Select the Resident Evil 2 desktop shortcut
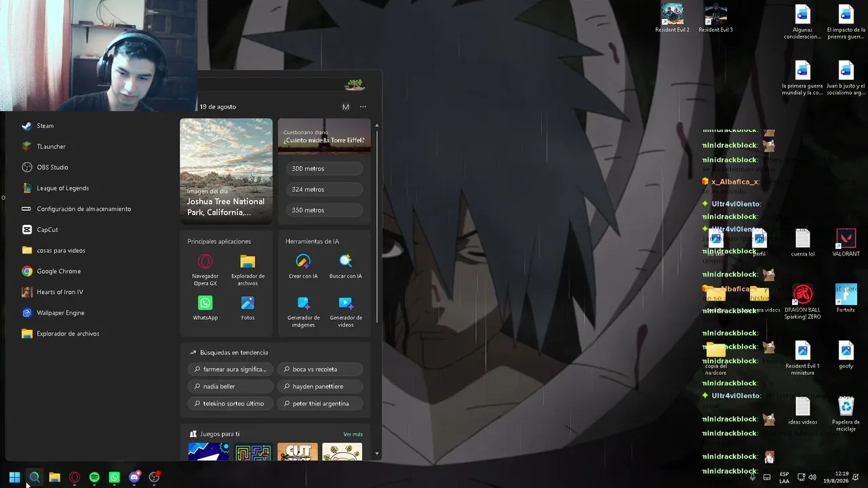Viewport: 868px width, 488px height. pos(672,18)
